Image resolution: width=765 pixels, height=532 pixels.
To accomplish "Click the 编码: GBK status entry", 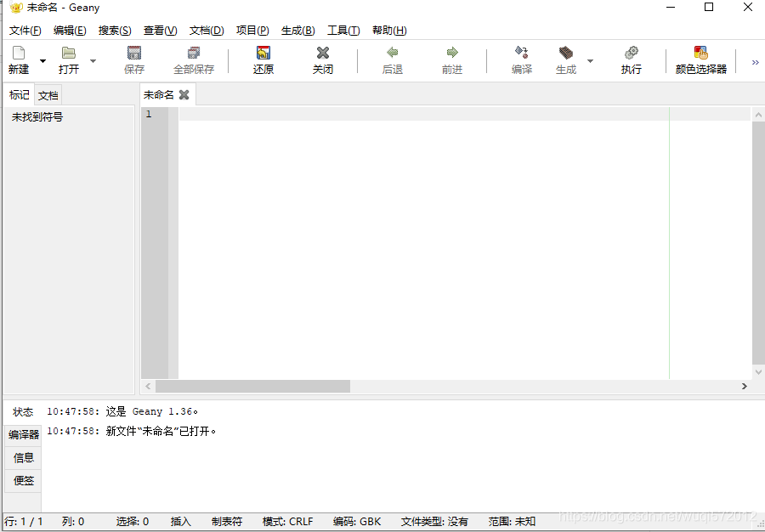I will (x=357, y=522).
